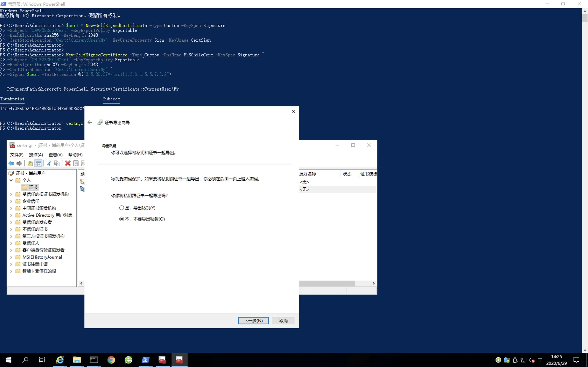Toggle show/hide console tree icon
Viewport: 588px width, 367px height.
38,163
